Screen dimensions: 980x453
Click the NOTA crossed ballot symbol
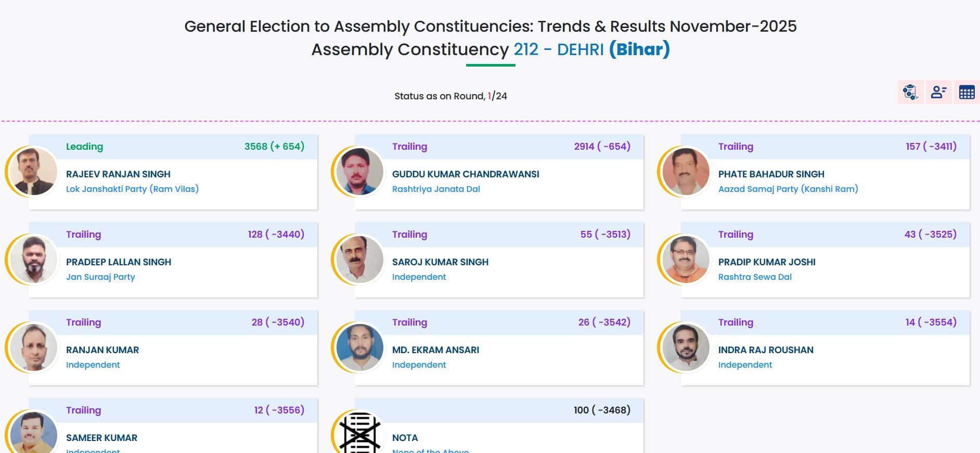click(x=359, y=433)
